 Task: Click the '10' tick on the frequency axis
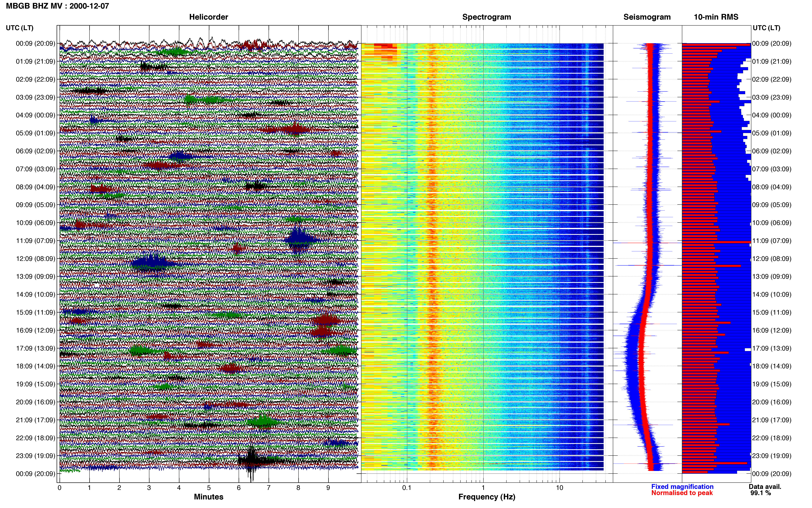[x=559, y=487]
